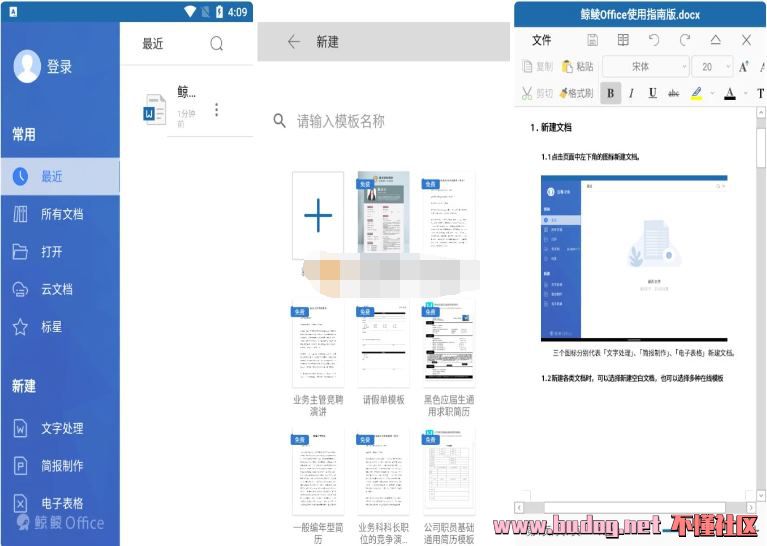Click the 格式刷 format painter

click(577, 93)
